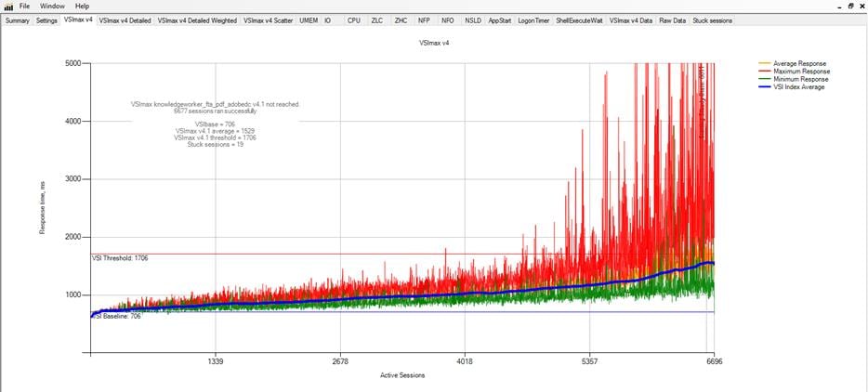Open the VSImax v4 Data tab
The height and width of the screenshot is (392, 868).
click(630, 20)
